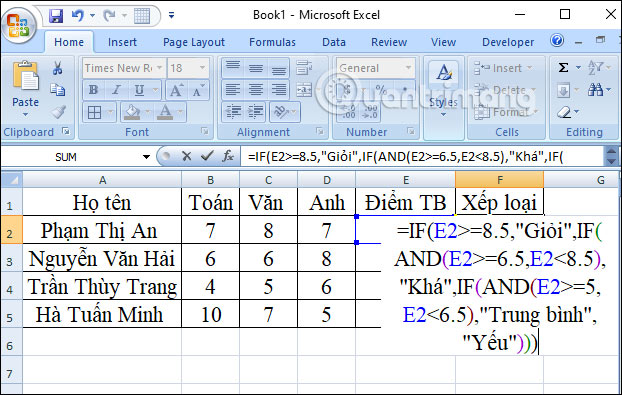Viewport: 622px width, 395px height.
Task: Cut selection with the scissors icon
Action: pos(58,68)
